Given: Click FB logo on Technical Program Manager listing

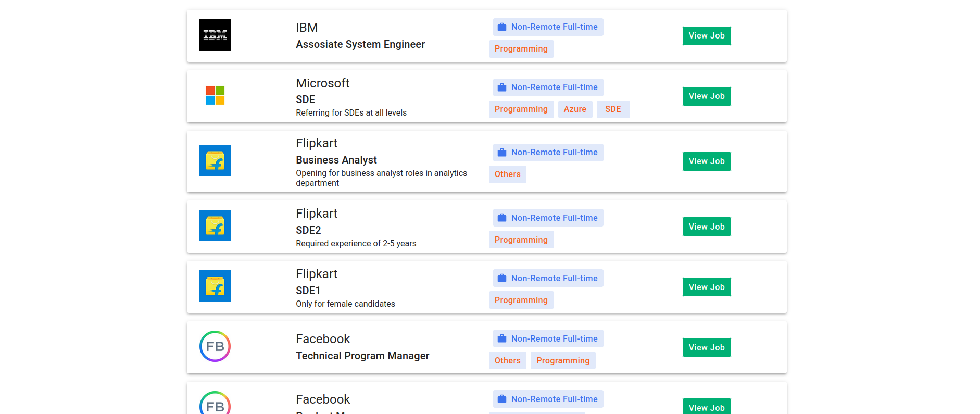Looking at the screenshot, I should click(x=215, y=346).
